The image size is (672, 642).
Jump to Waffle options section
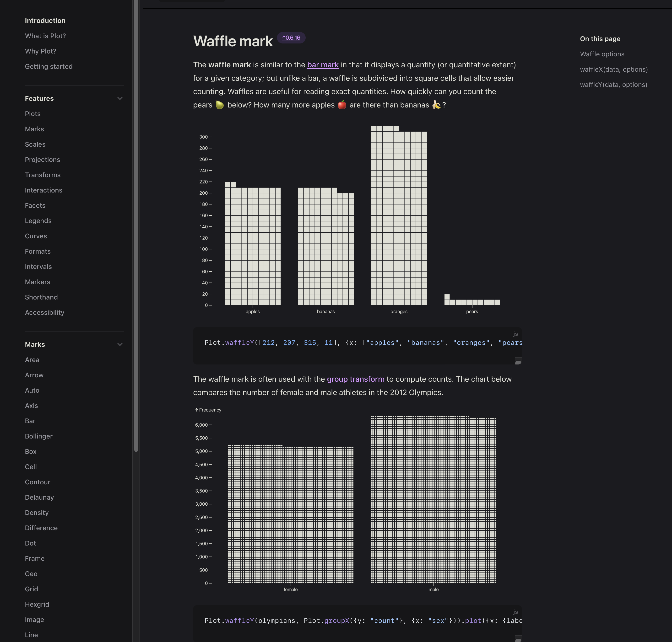602,54
